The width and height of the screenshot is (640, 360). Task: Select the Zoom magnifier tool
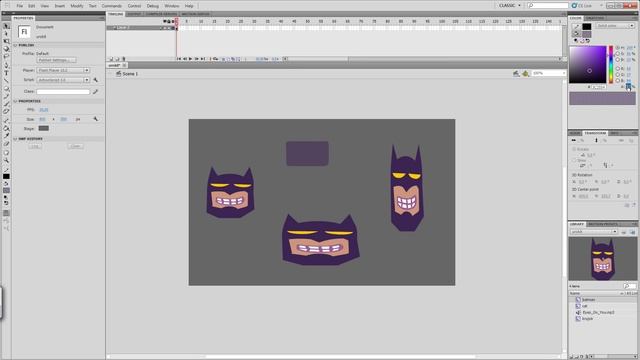tap(6, 161)
